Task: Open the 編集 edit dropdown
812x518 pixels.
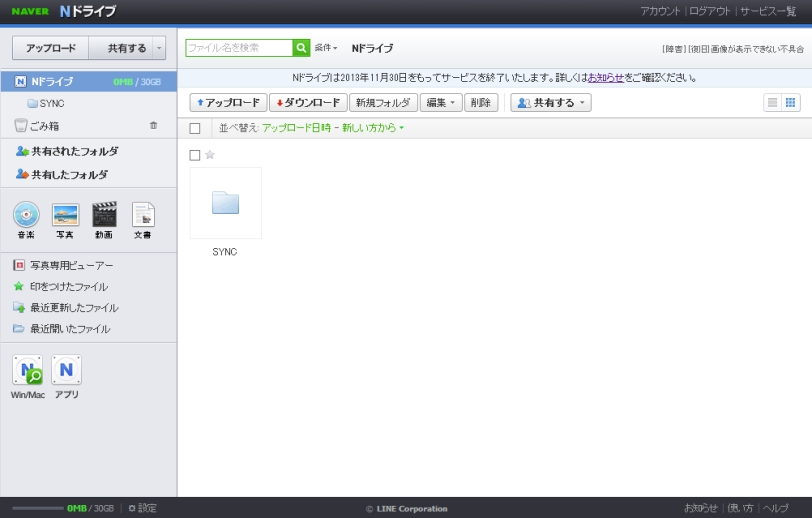Action: point(441,103)
